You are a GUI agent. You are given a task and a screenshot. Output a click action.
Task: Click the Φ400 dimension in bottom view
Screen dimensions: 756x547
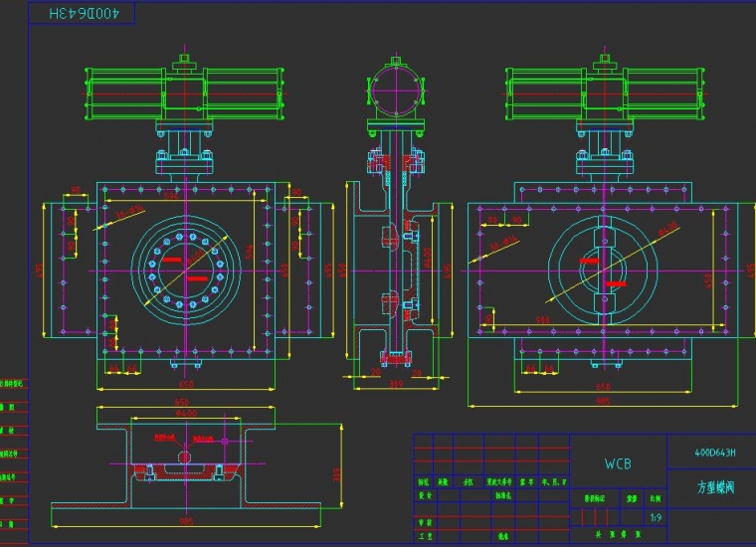[185, 413]
